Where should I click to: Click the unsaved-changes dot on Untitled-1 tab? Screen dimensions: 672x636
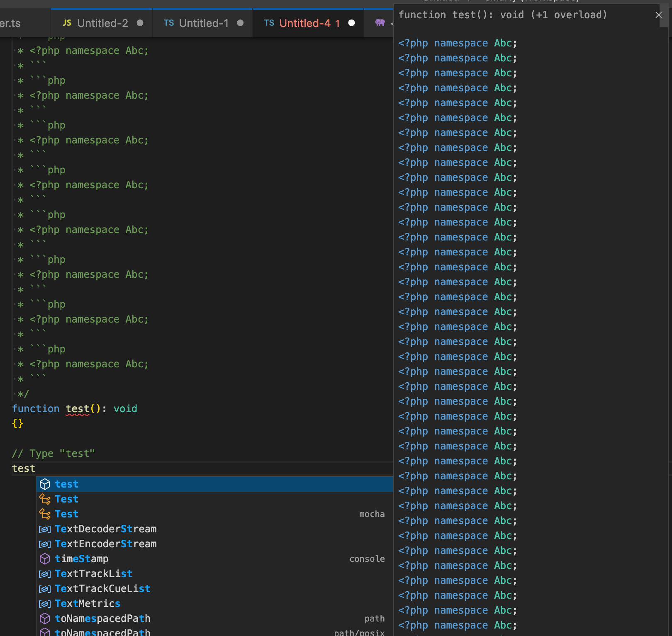point(241,23)
